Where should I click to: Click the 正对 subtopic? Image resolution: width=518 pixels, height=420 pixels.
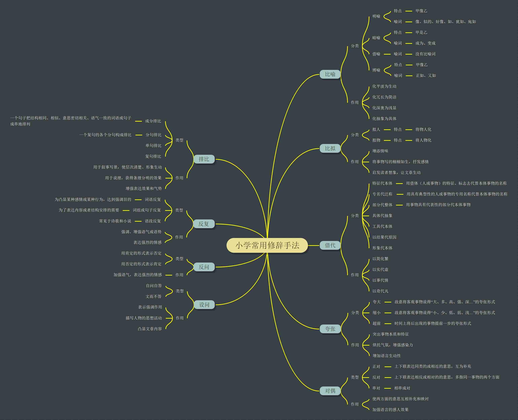(x=376, y=367)
